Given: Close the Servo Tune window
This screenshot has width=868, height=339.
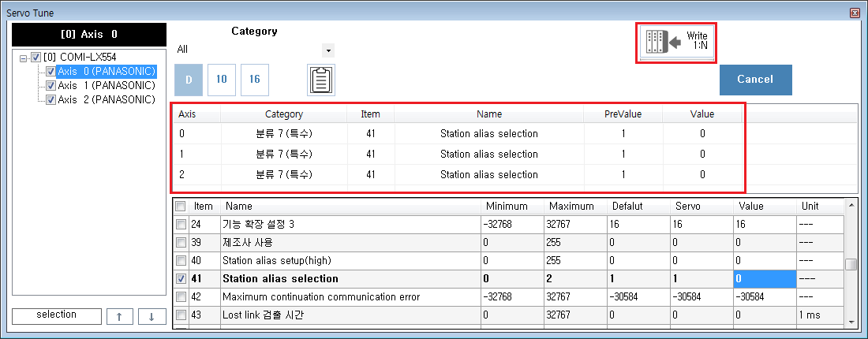Looking at the screenshot, I should 855,13.
